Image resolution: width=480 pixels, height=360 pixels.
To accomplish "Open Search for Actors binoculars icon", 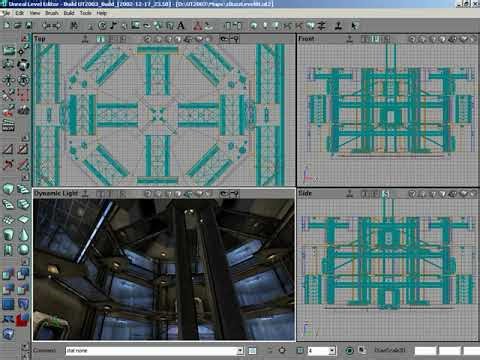I will 74,25.
